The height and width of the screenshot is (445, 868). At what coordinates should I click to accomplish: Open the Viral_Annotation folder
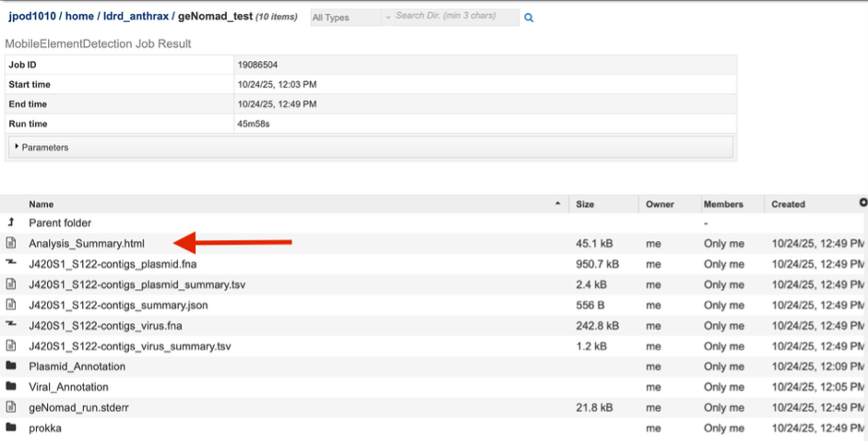coord(68,387)
